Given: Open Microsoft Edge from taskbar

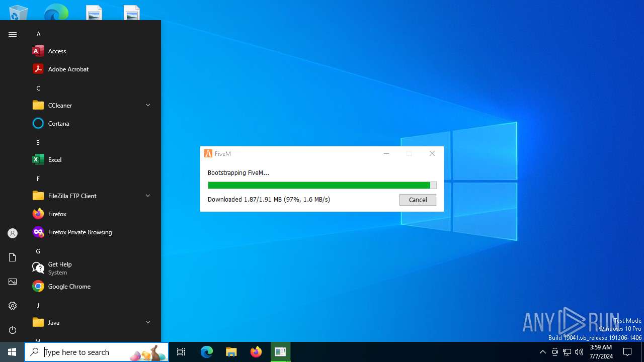Looking at the screenshot, I should 207,352.
